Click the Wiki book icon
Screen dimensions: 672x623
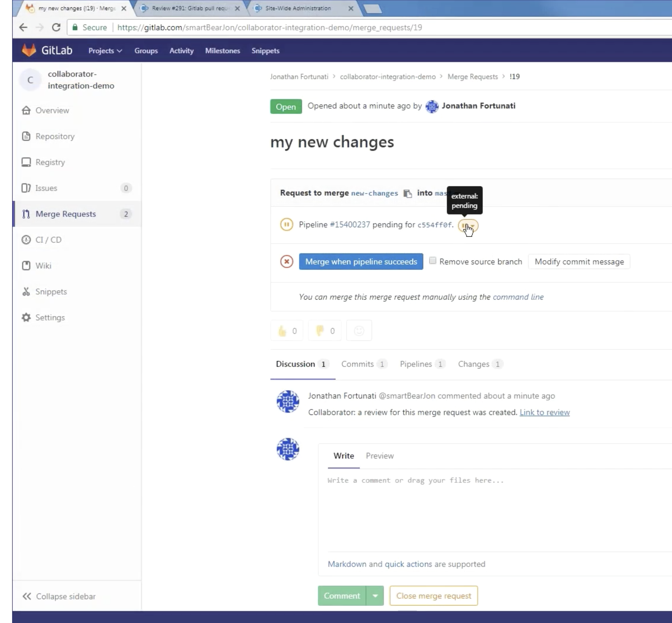(x=26, y=266)
